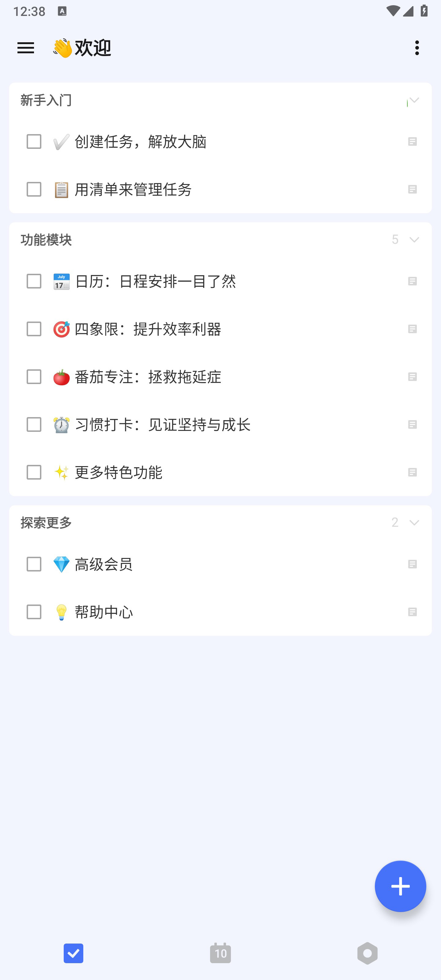Image resolution: width=441 pixels, height=980 pixels.
Task: Open the hexagon settings tab
Action: click(367, 953)
